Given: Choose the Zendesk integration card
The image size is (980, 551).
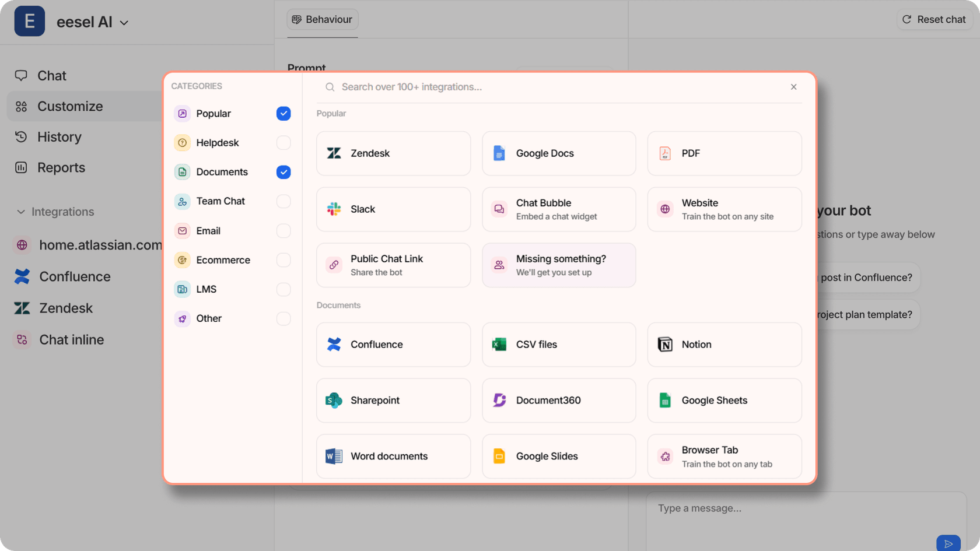Looking at the screenshot, I should tap(393, 153).
